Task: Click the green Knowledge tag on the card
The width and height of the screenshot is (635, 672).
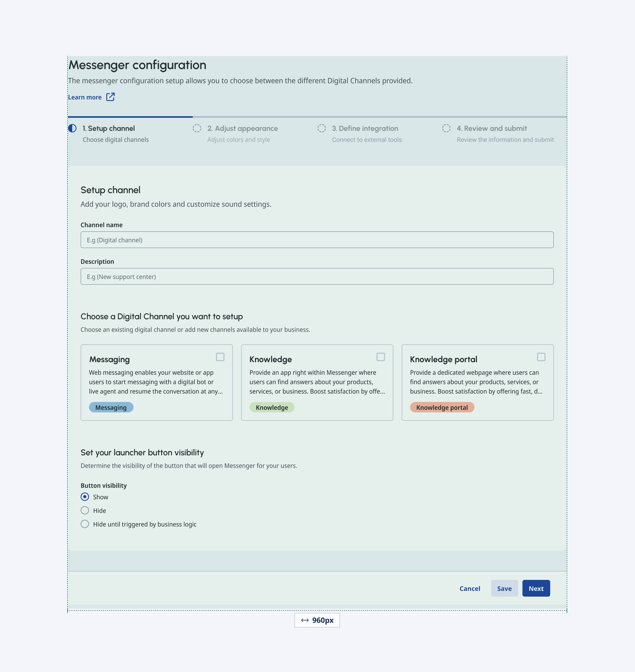Action: [272, 407]
